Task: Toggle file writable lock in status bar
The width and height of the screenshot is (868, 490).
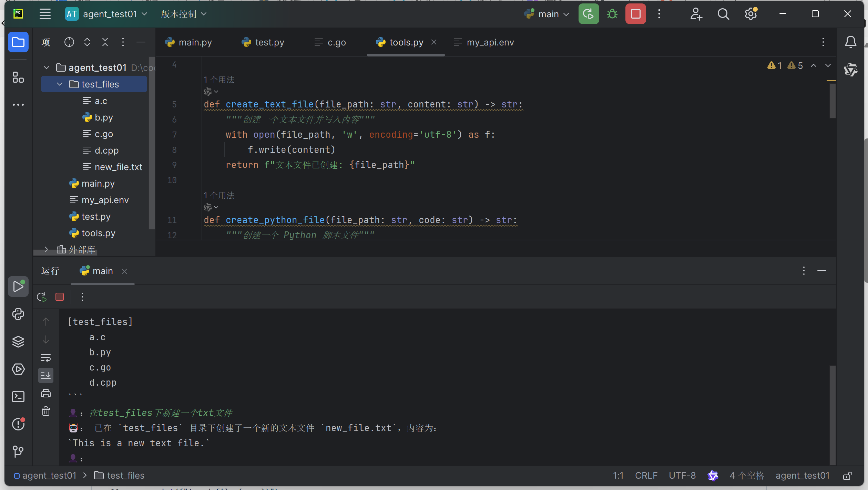Action: click(x=847, y=476)
